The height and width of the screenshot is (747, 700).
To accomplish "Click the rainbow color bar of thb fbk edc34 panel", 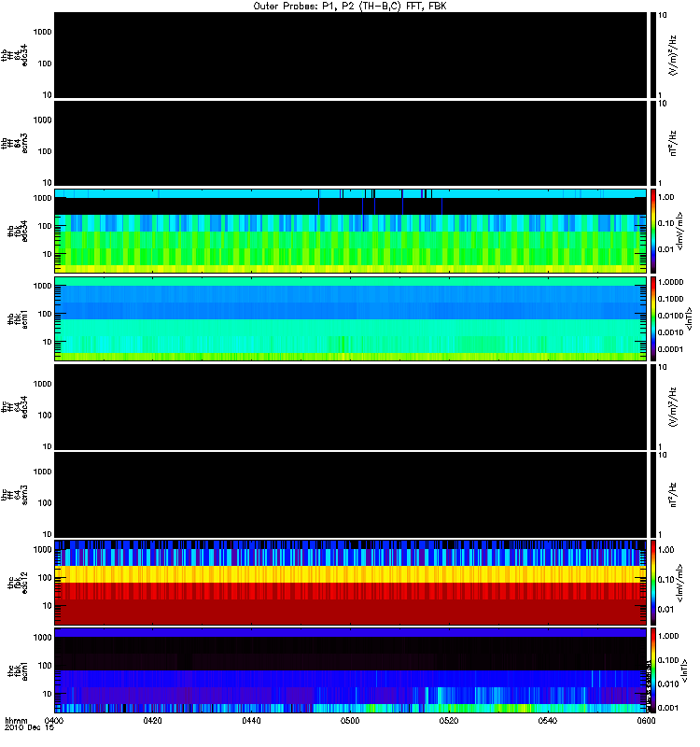I will (653, 231).
